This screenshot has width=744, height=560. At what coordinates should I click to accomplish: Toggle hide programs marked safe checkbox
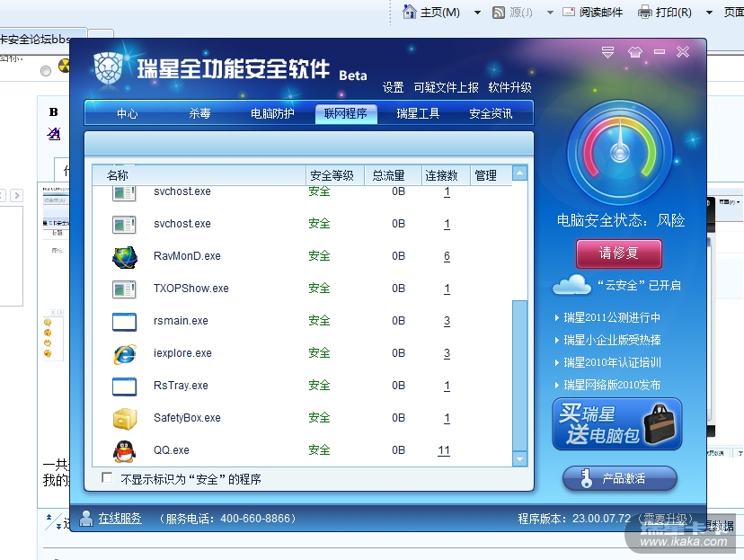click(107, 478)
